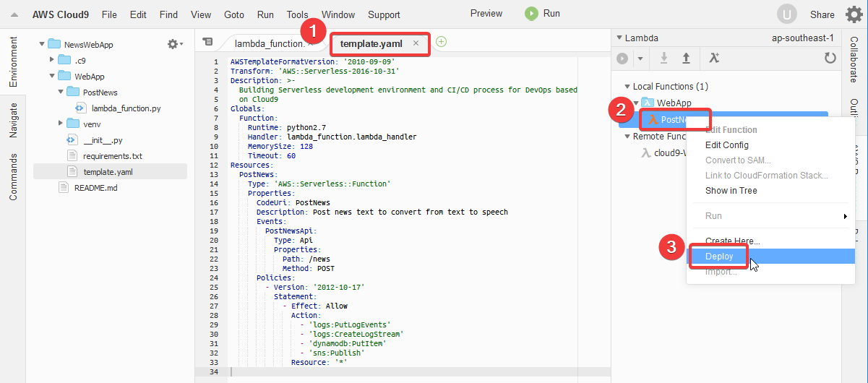Click the green Run circle icon
868x383 pixels.
coord(531,13)
